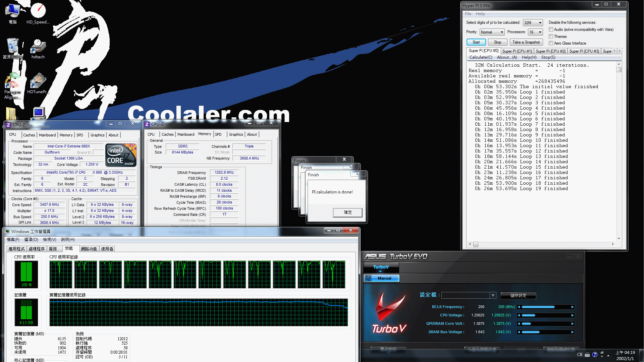
Task: Open the SPD tab in right CPU-Z window
Action: [218, 134]
